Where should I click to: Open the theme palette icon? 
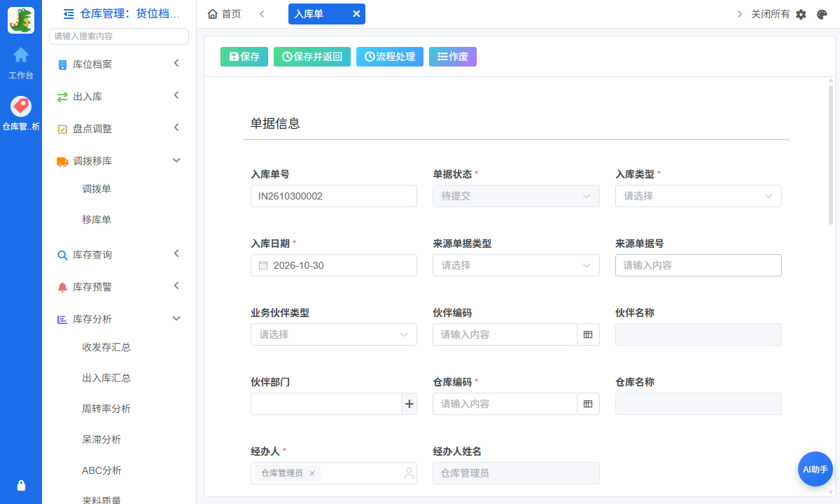822,14
